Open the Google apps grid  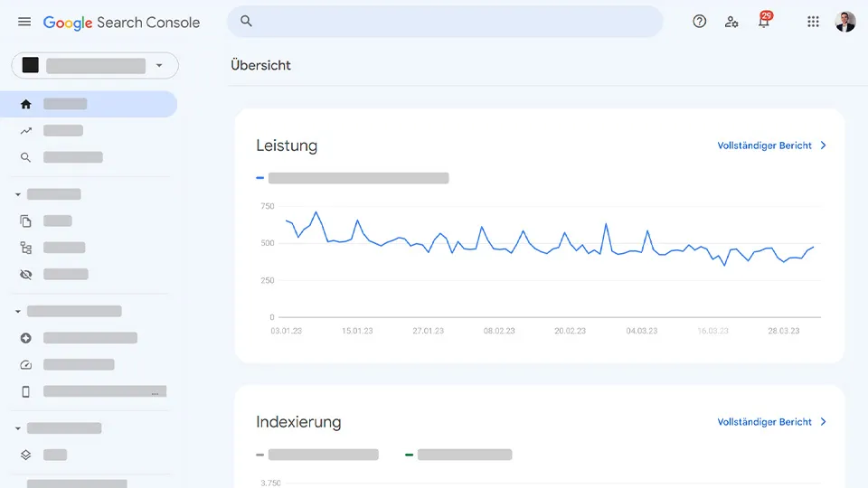pos(813,22)
